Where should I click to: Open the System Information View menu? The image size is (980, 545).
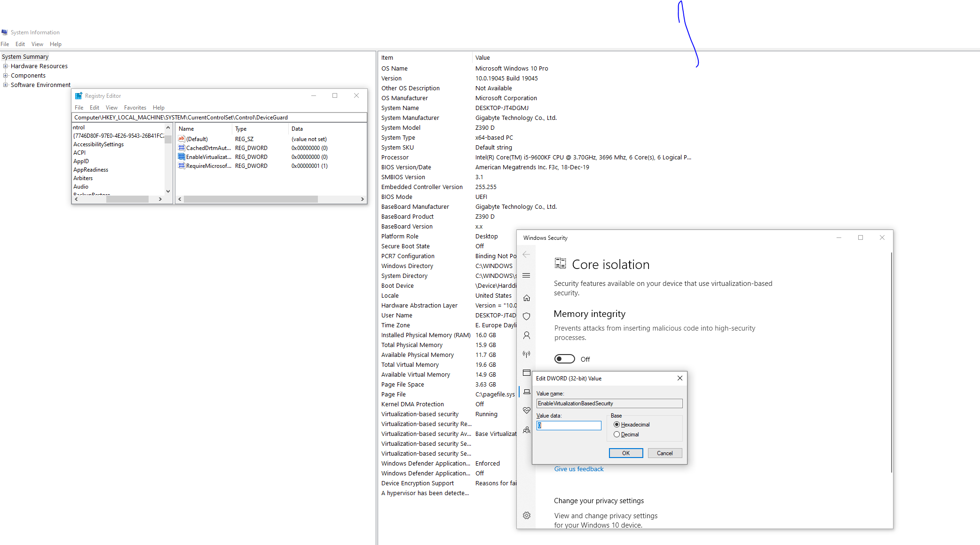[37, 44]
